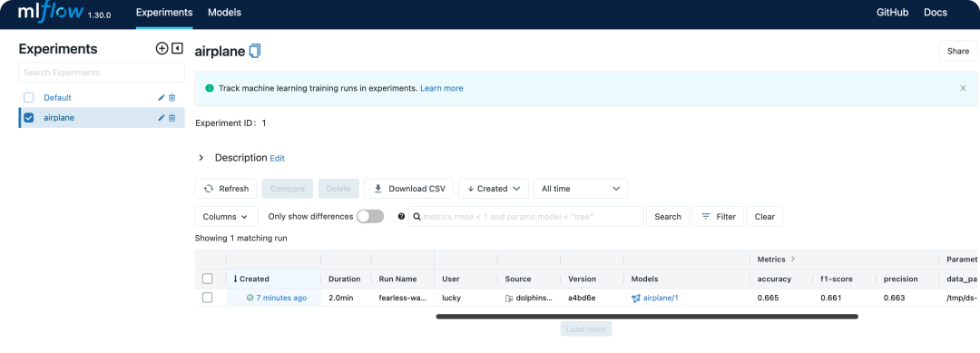Image resolution: width=980 pixels, height=353 pixels.
Task: Clear the search query button
Action: click(764, 217)
